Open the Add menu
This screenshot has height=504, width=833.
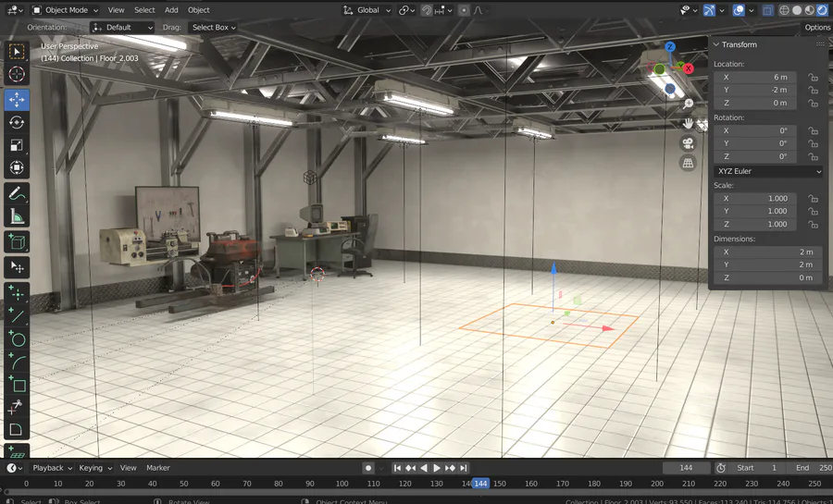[x=171, y=10]
